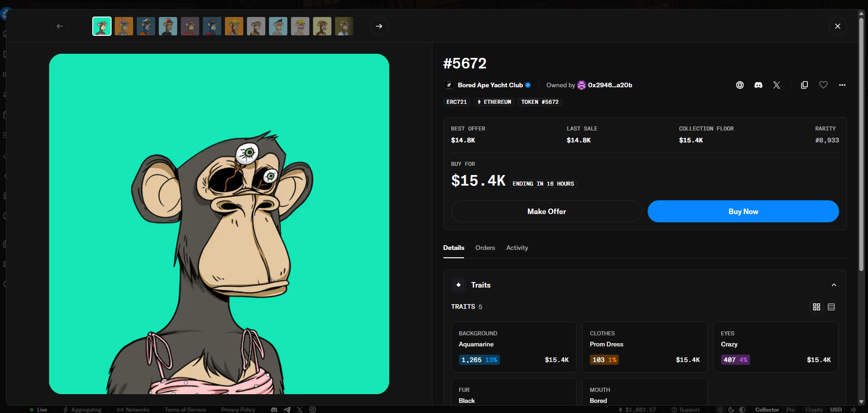Viewport: 868px width, 413px height.
Task: Click the Networks status item
Action: coord(134,410)
